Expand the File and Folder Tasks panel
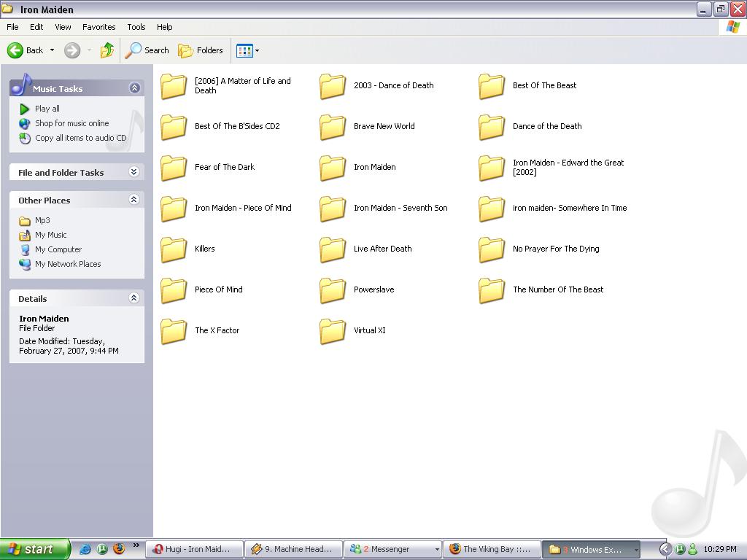The width and height of the screenshot is (747, 560). 134,172
